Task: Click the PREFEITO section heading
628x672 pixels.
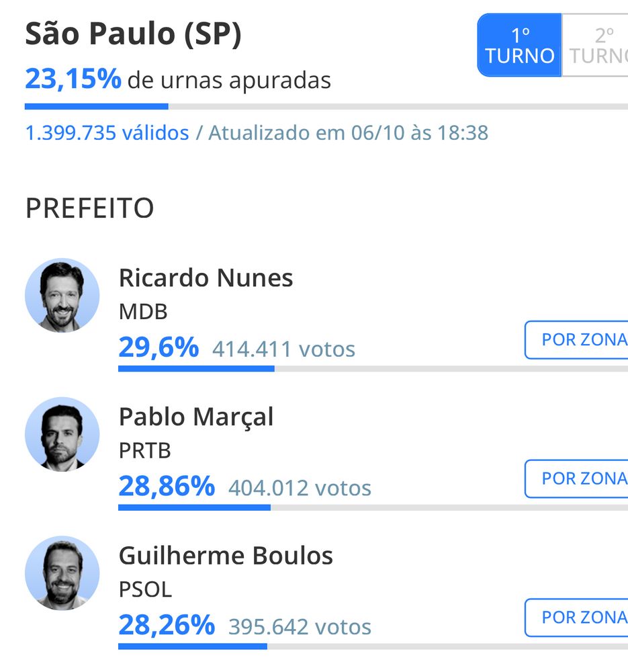Action: click(89, 208)
